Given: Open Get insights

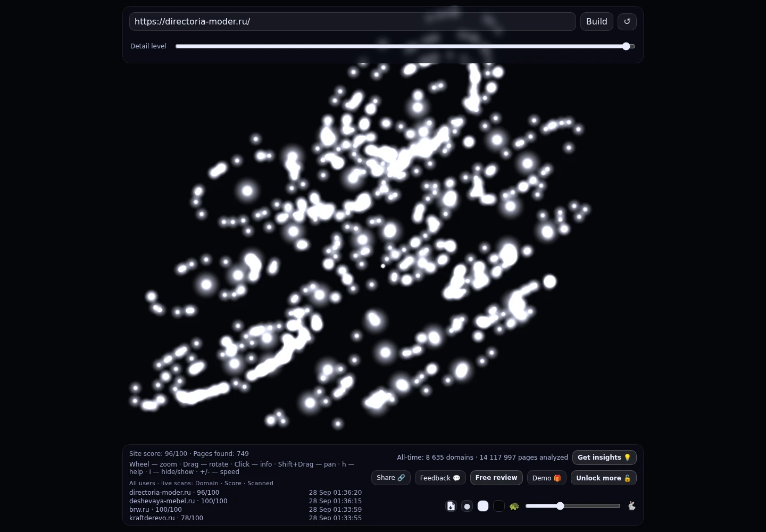Looking at the screenshot, I should [x=604, y=458].
